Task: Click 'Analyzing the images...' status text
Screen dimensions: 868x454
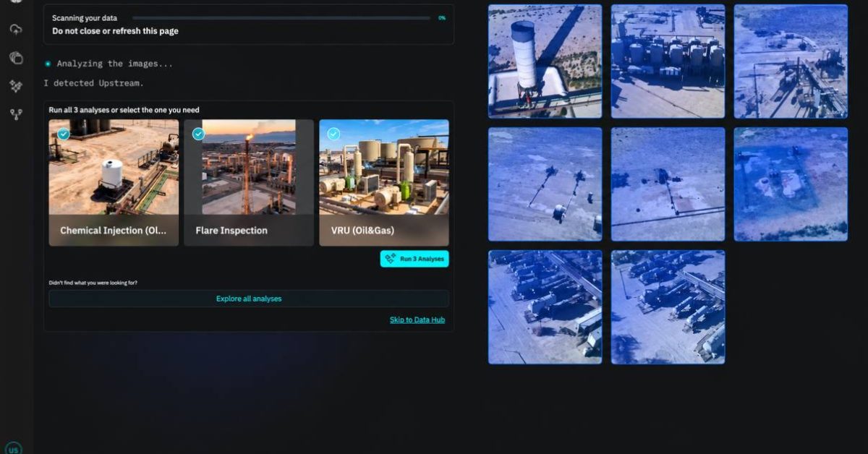Action: click(115, 64)
